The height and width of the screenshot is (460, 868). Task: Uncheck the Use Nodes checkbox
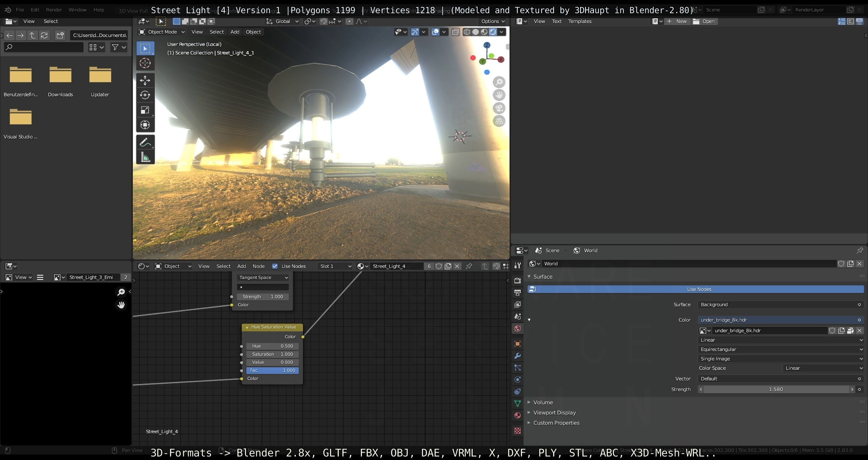(x=275, y=266)
